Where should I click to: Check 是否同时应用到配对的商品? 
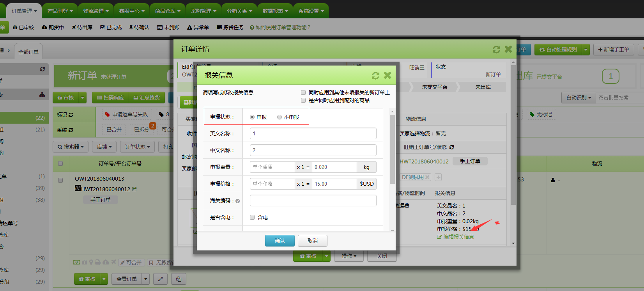(303, 100)
